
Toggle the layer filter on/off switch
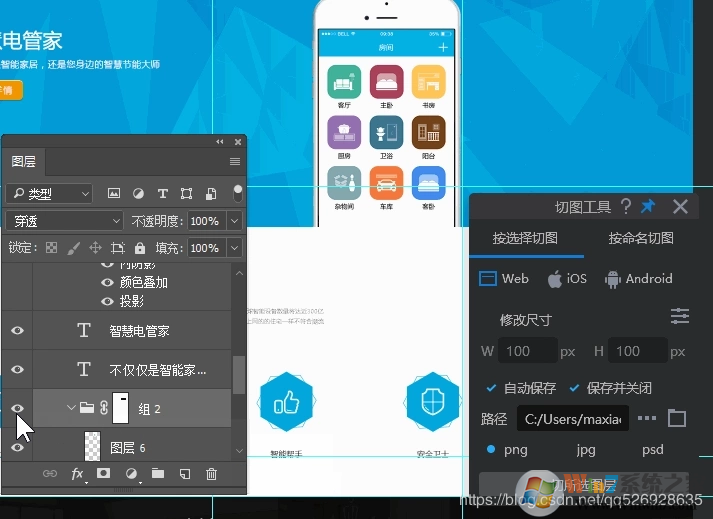pos(237,193)
